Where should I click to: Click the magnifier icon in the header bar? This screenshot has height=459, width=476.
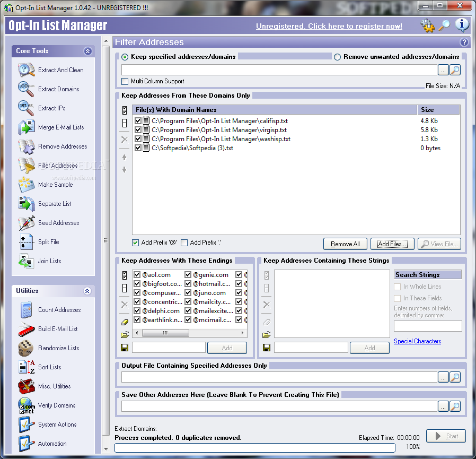coord(444,25)
